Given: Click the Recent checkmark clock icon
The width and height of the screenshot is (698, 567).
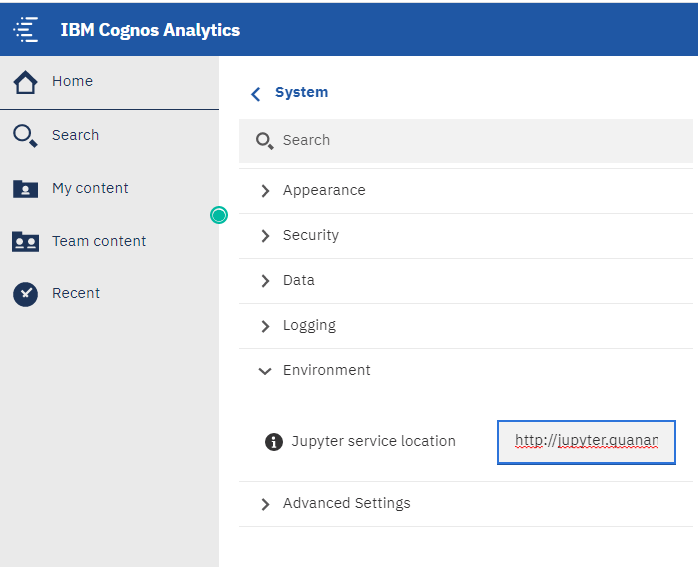Looking at the screenshot, I should (x=25, y=294).
